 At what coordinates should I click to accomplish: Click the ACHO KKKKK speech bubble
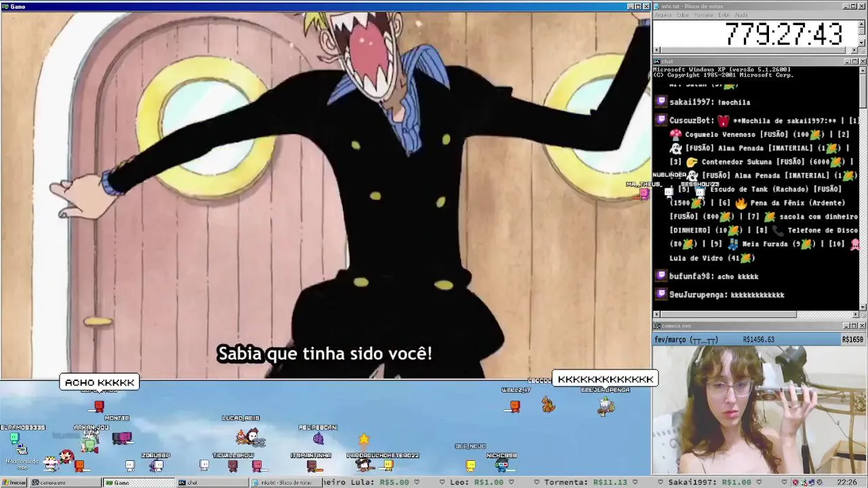pyautogui.click(x=100, y=382)
